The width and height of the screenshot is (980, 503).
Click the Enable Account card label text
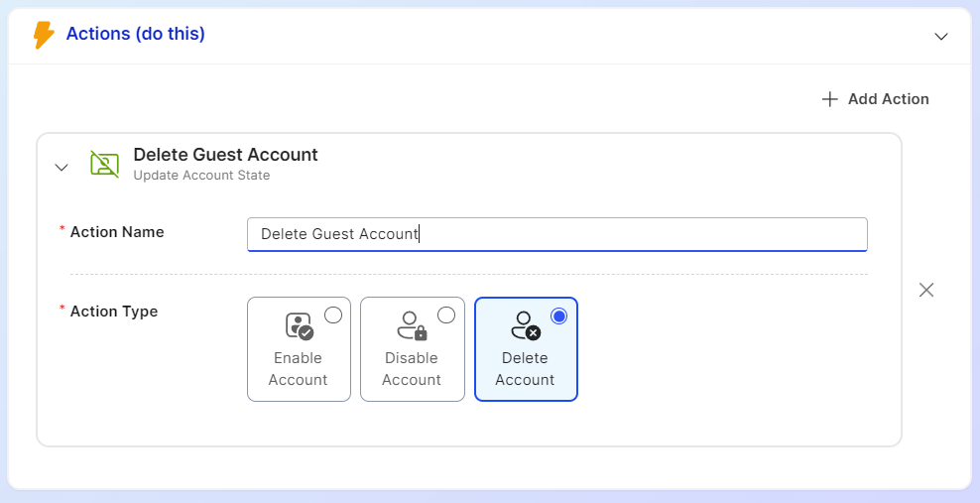[299, 369]
